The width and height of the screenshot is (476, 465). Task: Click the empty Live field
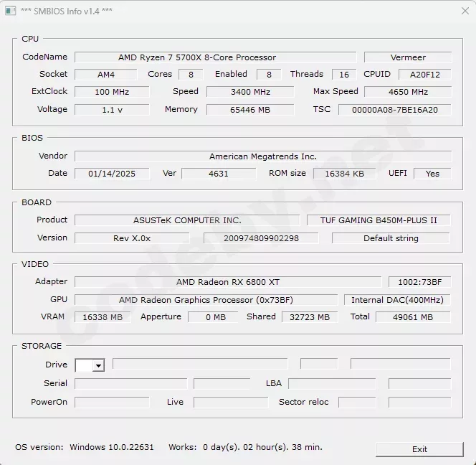[231, 402]
